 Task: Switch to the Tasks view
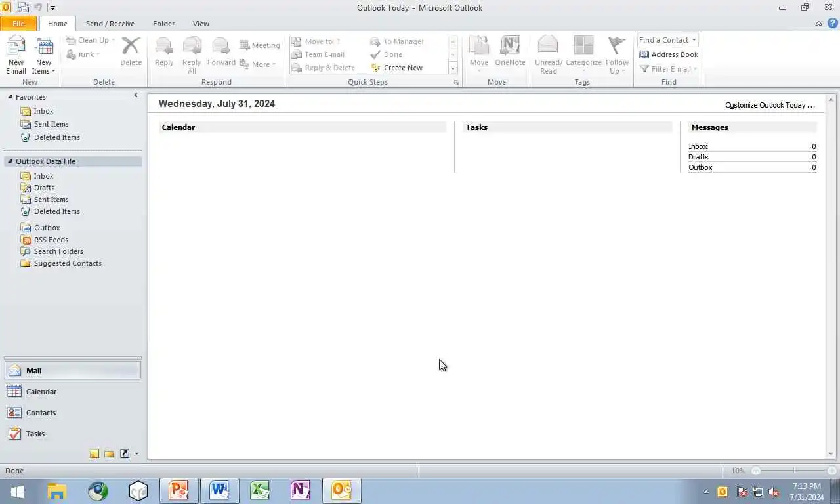click(72, 434)
